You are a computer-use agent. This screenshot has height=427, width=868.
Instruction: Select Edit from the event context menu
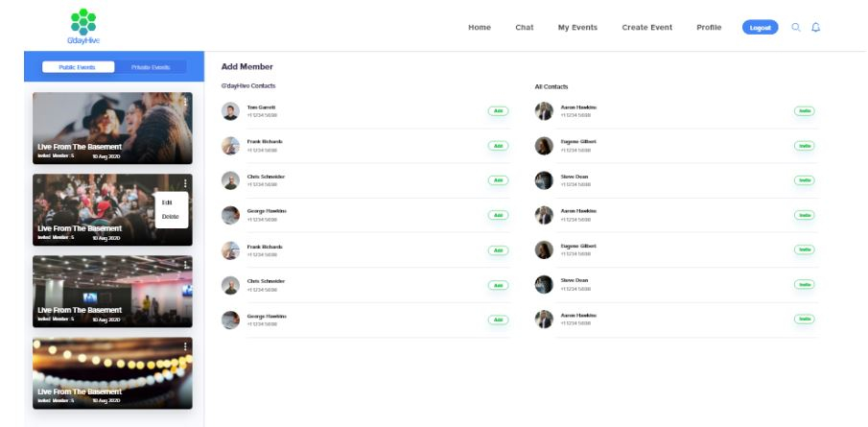(x=168, y=202)
